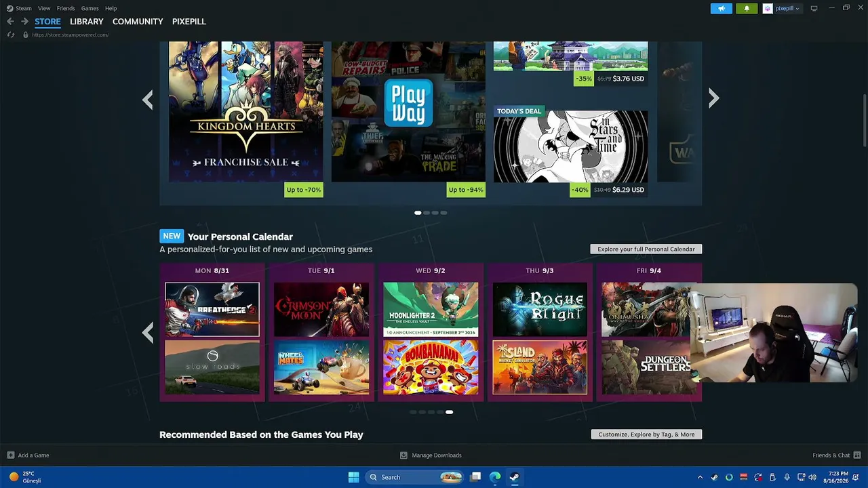868x488 pixels.
Task: Expand the pixepill account dropdown
Action: click(781, 8)
